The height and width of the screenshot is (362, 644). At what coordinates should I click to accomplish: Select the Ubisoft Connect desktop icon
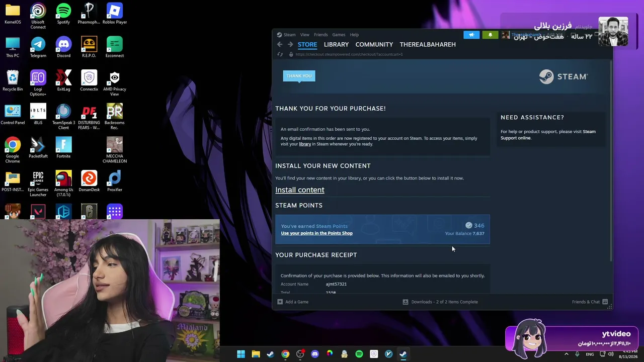pyautogui.click(x=38, y=16)
